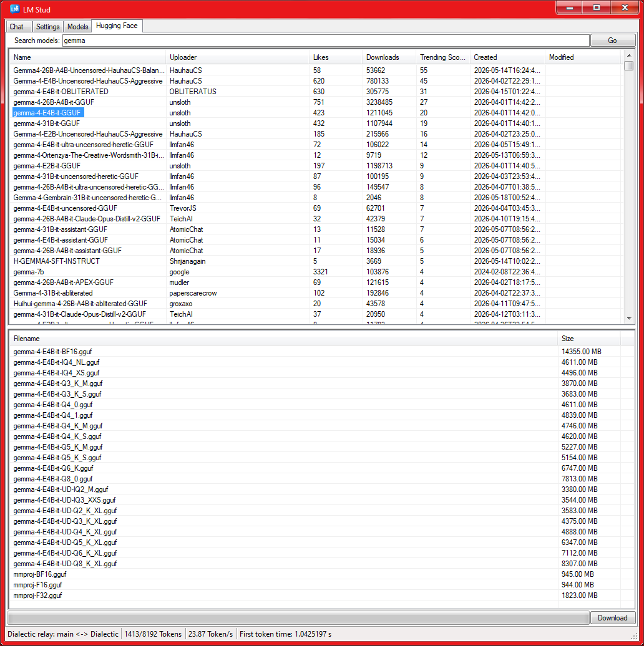Select file gemma-4-E4B-it-Q4_K_S.gguf
This screenshot has height=646, width=644.
click(x=315, y=436)
